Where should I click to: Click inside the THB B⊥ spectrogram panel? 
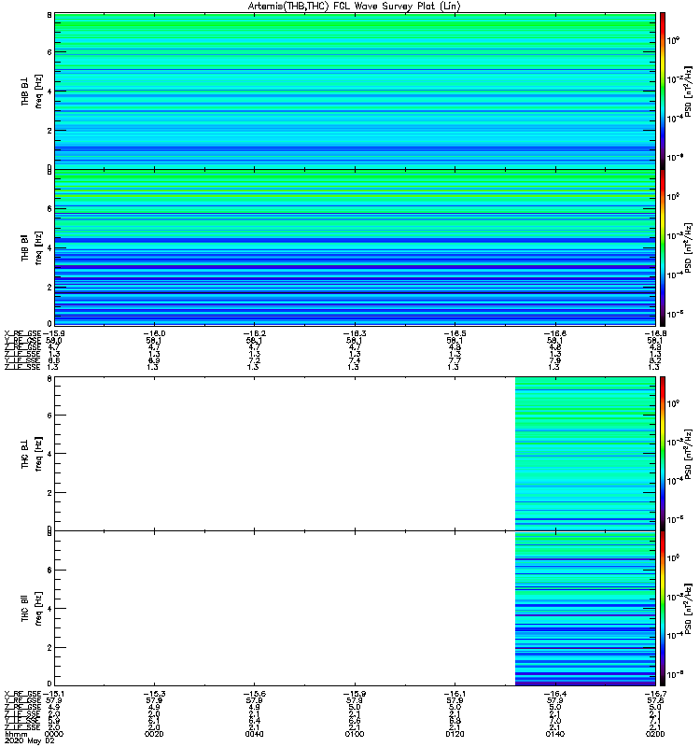pos(355,91)
